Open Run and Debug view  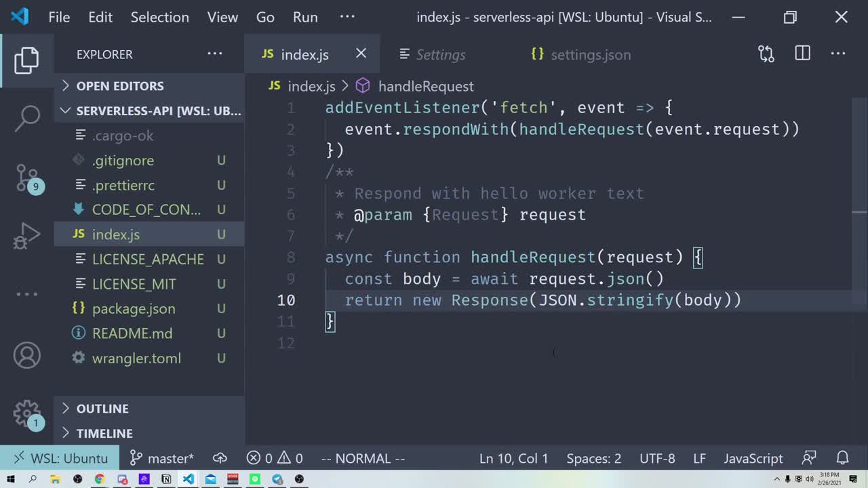pos(27,237)
